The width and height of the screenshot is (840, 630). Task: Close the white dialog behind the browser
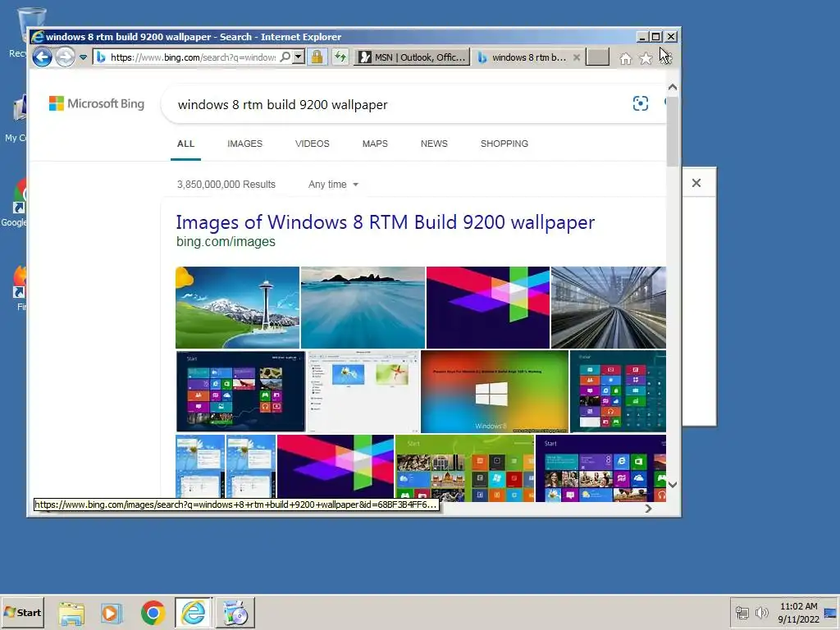click(696, 183)
